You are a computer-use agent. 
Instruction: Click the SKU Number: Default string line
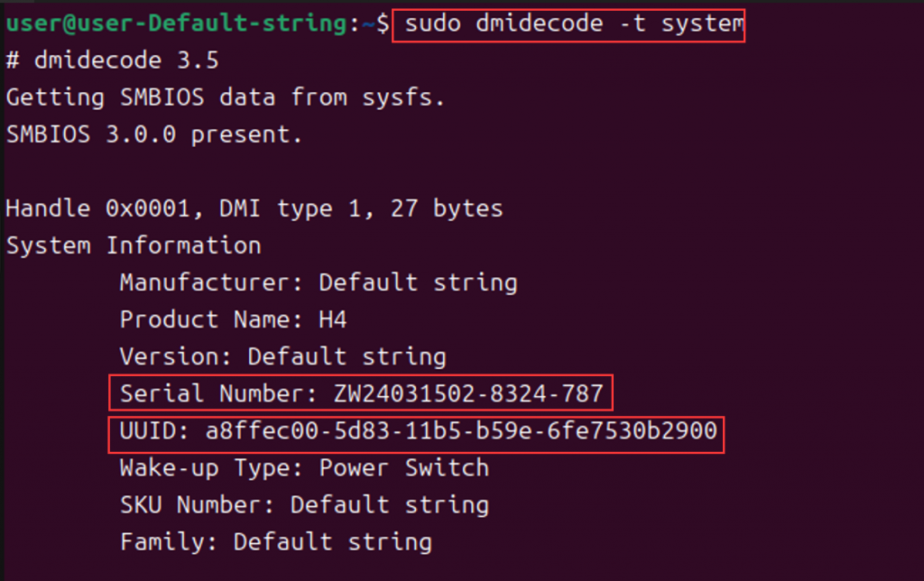304,505
